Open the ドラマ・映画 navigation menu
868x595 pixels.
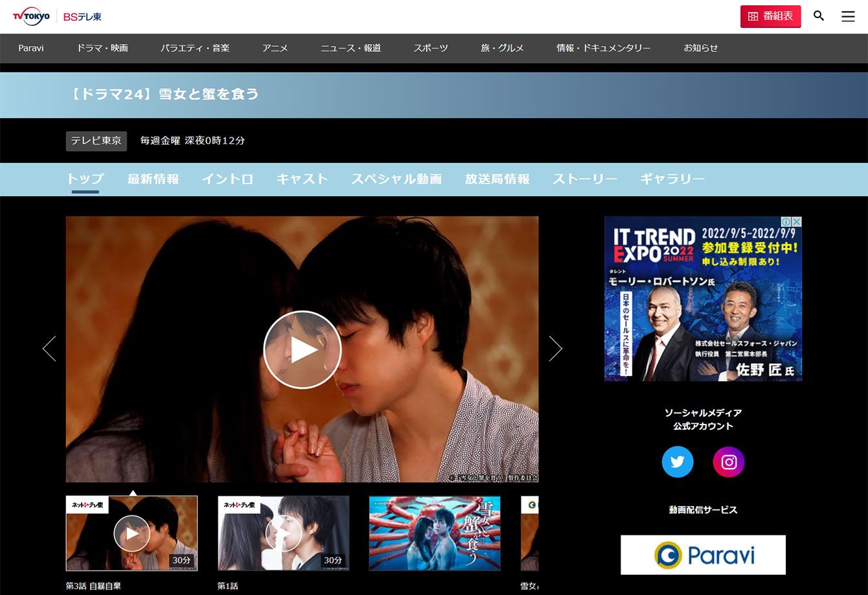click(x=102, y=48)
